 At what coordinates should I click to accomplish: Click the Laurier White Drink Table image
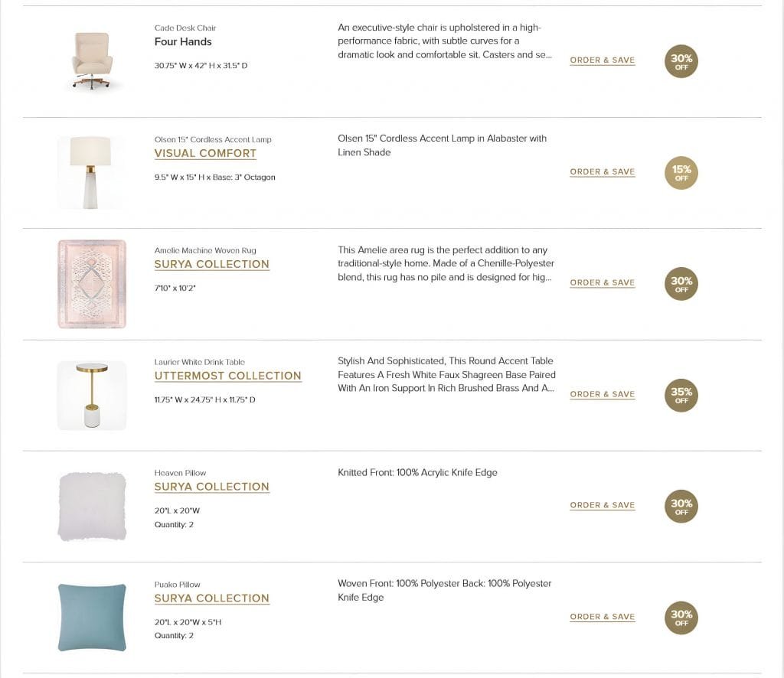[x=92, y=395]
